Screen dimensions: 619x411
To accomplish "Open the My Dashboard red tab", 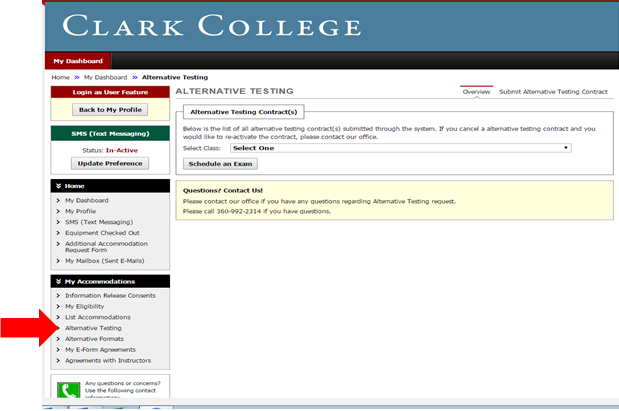I will coord(78,61).
